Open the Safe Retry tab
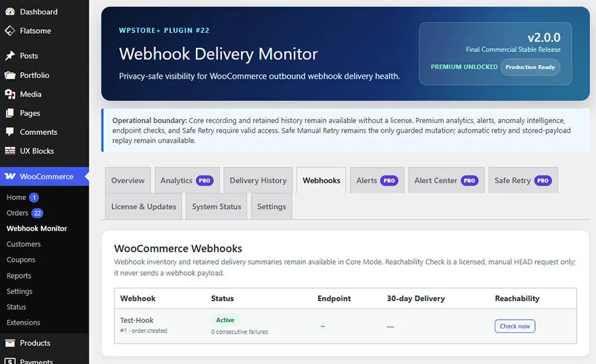 tap(523, 181)
